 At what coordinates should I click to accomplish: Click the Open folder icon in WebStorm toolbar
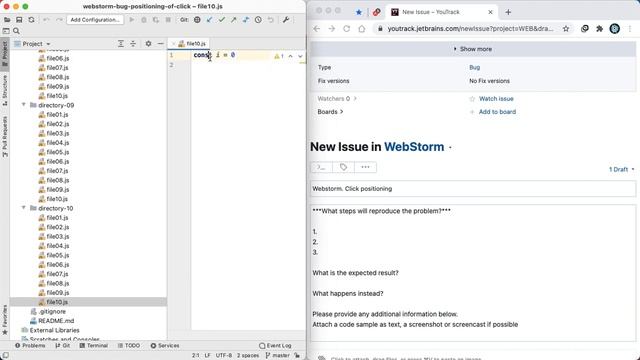[x=7, y=20]
